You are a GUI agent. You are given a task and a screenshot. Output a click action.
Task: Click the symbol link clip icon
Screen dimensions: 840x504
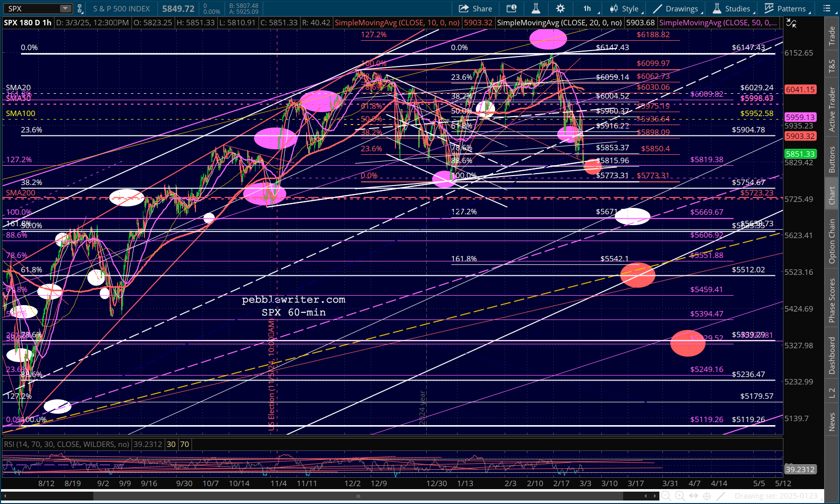[x=80, y=8]
